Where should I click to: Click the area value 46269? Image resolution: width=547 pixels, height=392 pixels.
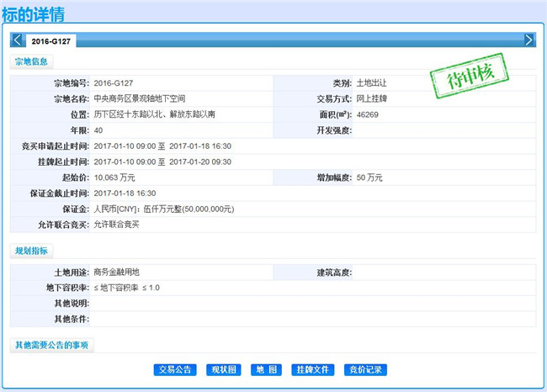tap(369, 114)
